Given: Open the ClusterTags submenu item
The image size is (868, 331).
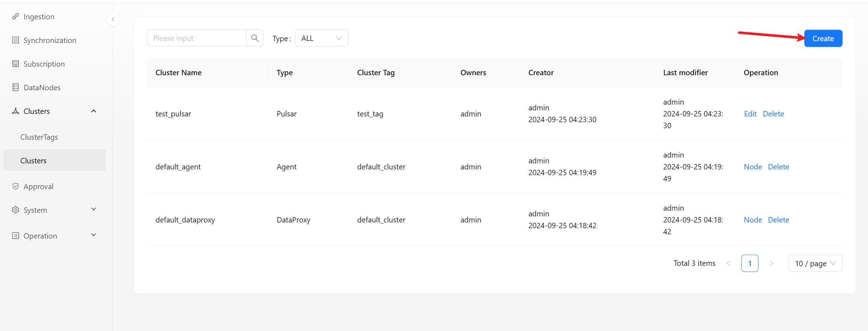Looking at the screenshot, I should pyautogui.click(x=39, y=137).
